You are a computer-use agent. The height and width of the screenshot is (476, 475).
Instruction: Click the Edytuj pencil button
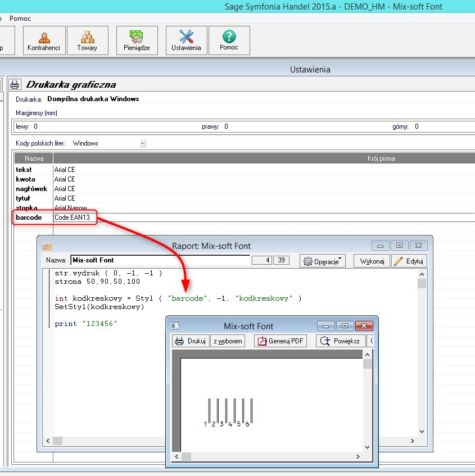click(x=409, y=261)
